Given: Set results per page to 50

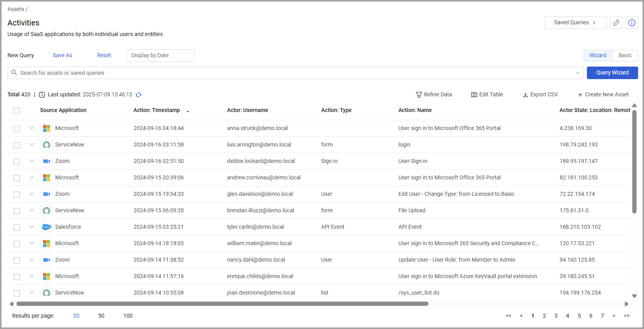Looking at the screenshot, I should tap(101, 316).
